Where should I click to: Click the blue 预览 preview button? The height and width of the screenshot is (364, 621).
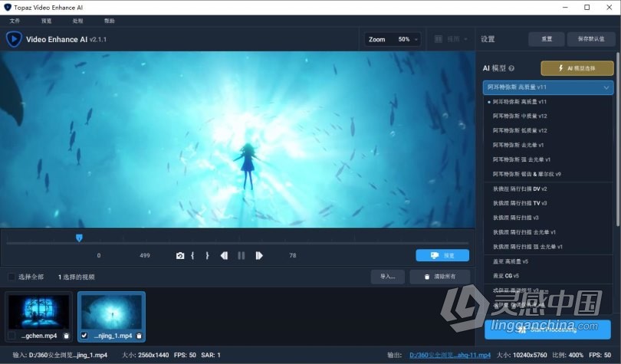coord(442,256)
